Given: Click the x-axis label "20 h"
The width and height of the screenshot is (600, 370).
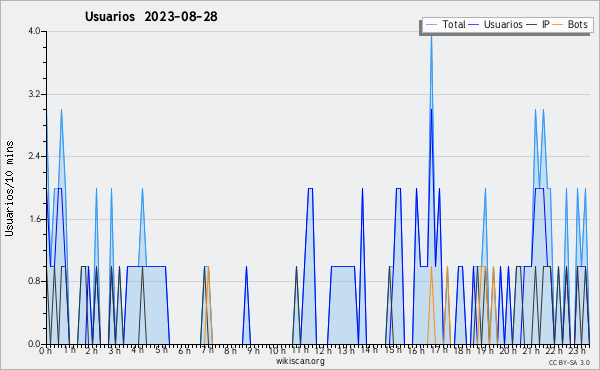Looking at the screenshot, I should [x=508, y=351].
